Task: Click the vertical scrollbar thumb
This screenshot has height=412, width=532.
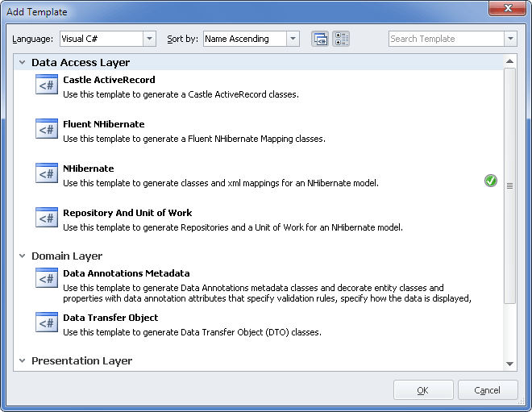Action: click(x=509, y=185)
